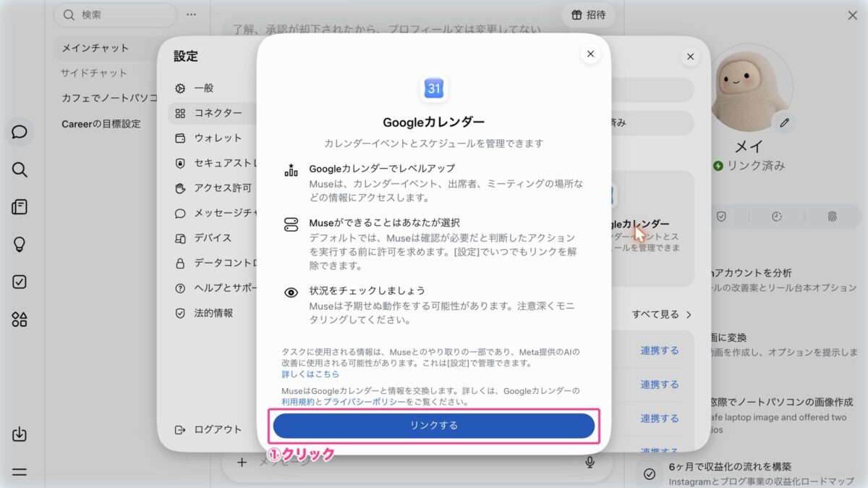Image resolution: width=868 pixels, height=488 pixels.
Task: Close the 設定 settings window
Action: tap(690, 56)
